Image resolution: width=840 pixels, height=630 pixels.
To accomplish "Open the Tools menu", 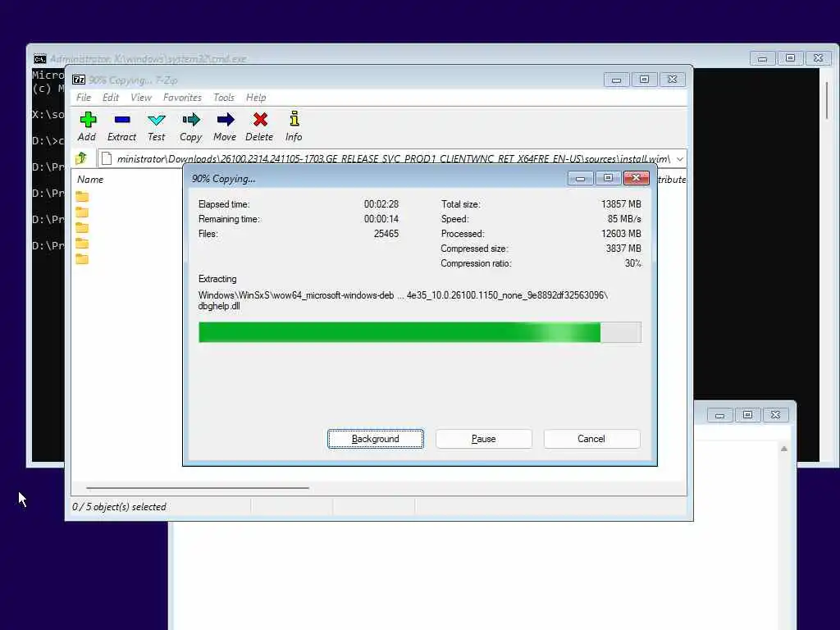I will [x=224, y=98].
